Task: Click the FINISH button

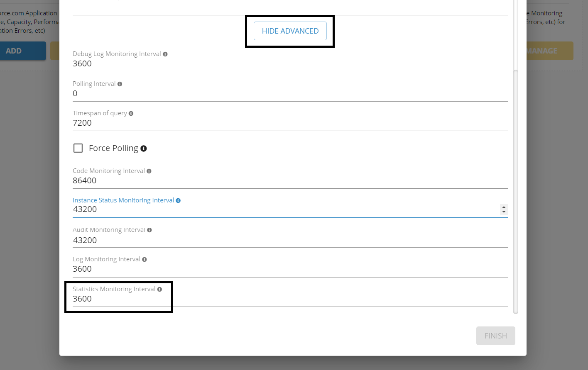Action: pyautogui.click(x=495, y=336)
